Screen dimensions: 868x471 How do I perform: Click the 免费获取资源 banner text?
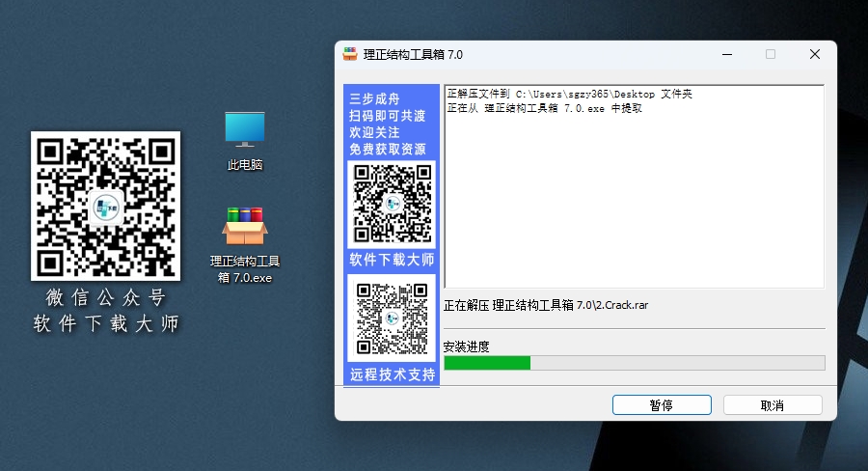tap(387, 149)
